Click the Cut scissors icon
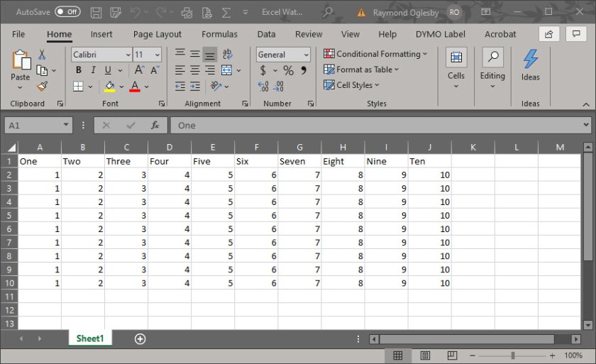Viewport: 596px width, 364px height. tap(42, 55)
